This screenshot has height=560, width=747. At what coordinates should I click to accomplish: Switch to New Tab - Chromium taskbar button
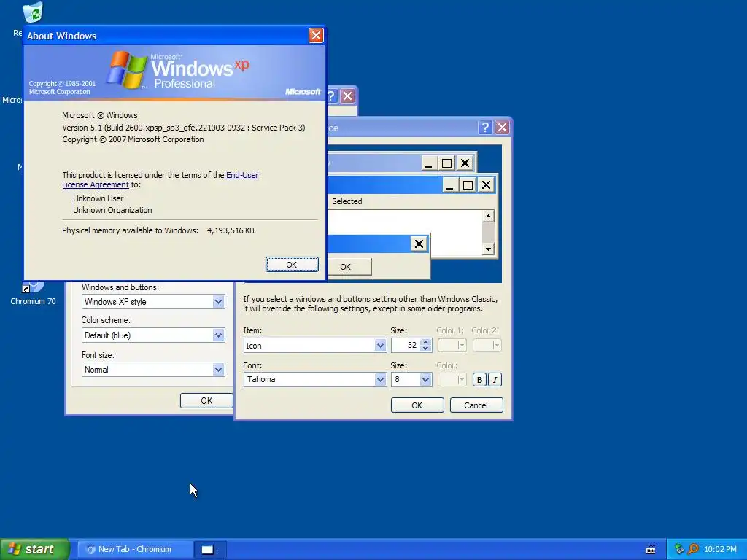(x=135, y=550)
